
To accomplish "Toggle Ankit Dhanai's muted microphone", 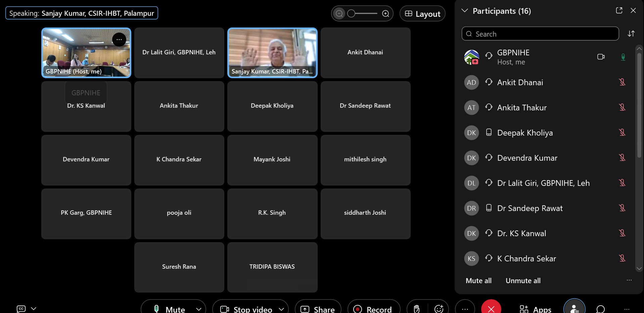I will point(622,82).
